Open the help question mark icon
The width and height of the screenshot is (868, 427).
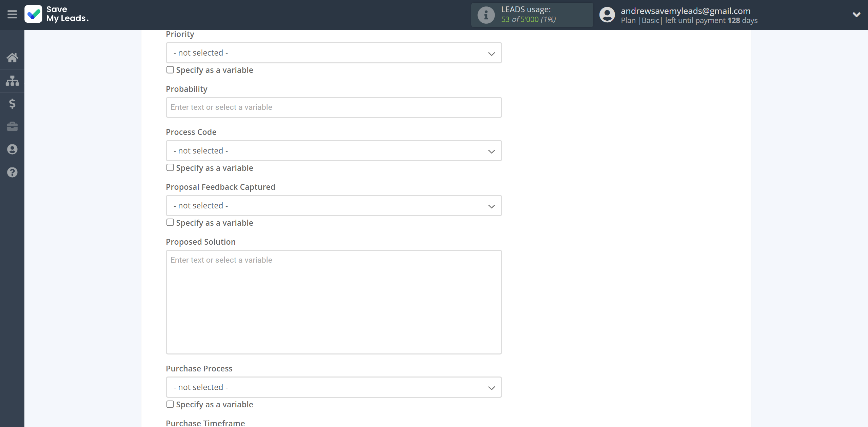point(12,172)
